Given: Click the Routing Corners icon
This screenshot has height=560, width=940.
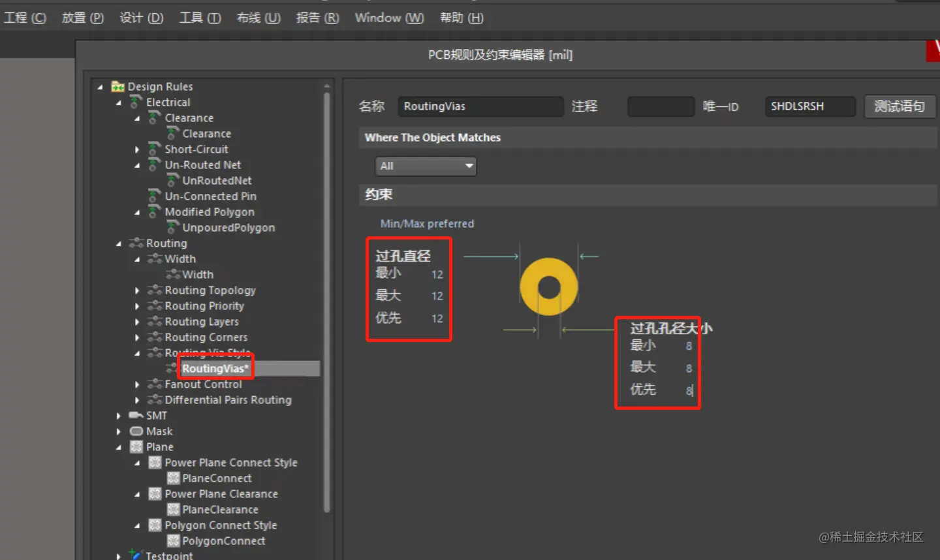Looking at the screenshot, I should [x=155, y=337].
